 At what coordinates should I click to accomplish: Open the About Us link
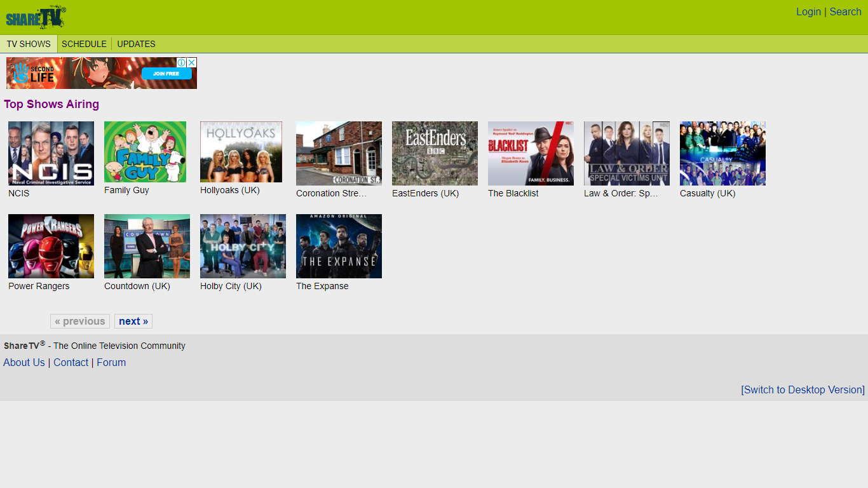(24, 363)
